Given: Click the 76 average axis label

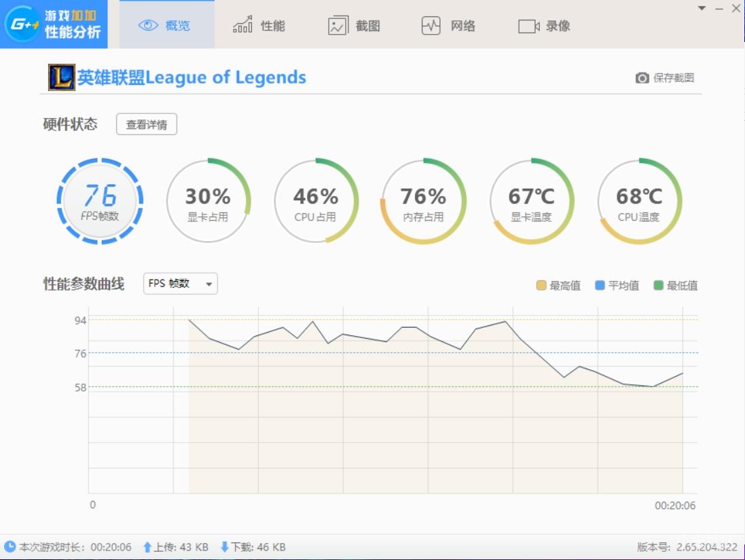Looking at the screenshot, I should [80, 354].
